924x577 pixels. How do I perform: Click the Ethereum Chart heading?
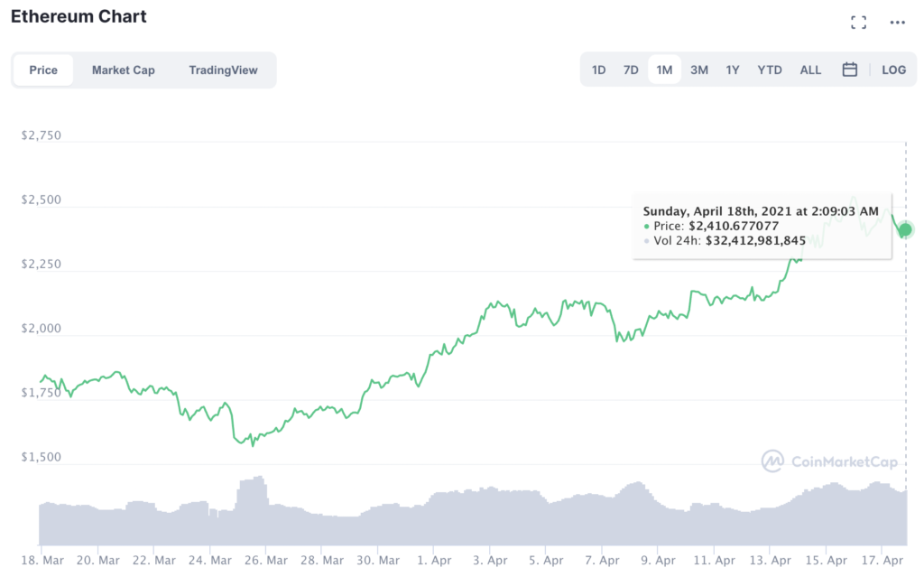click(x=79, y=17)
